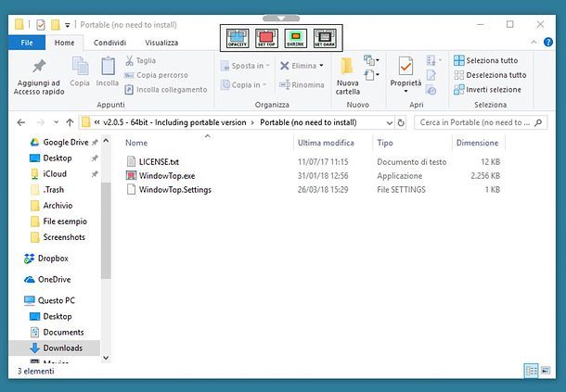Viewport: 566px width, 392px height.
Task: Click Incolla collegamento
Action: 166,90
